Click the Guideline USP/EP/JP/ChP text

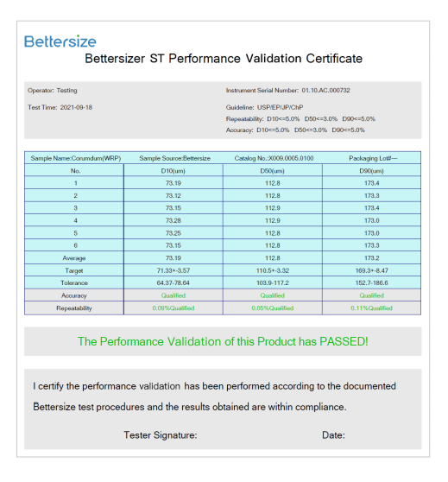pos(264,107)
